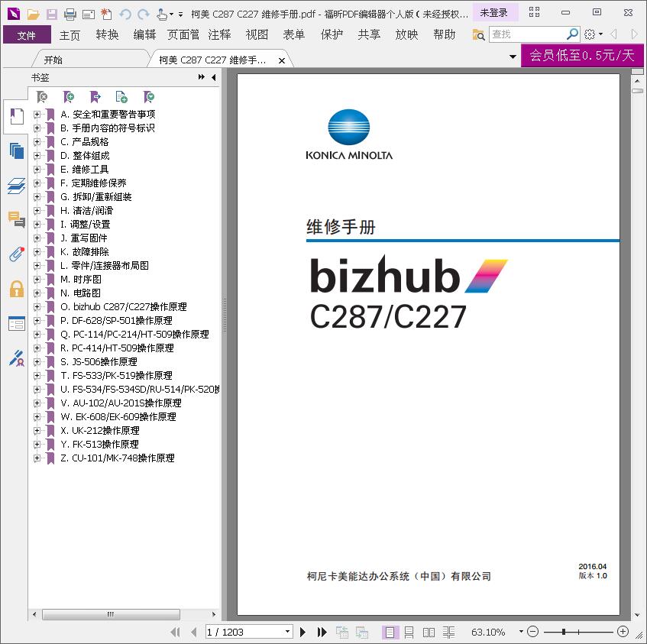Jump to the last page
Screen dimensions: 647x644
322,632
